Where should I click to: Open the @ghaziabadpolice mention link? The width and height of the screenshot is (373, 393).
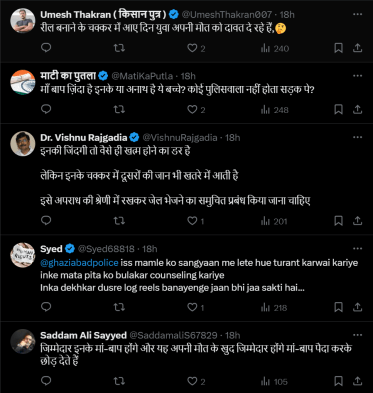[79, 263]
